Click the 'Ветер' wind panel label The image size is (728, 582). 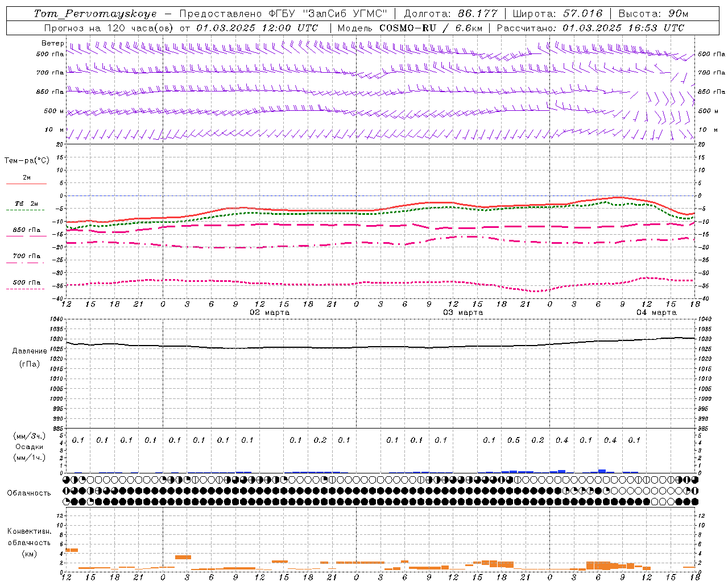[52, 43]
